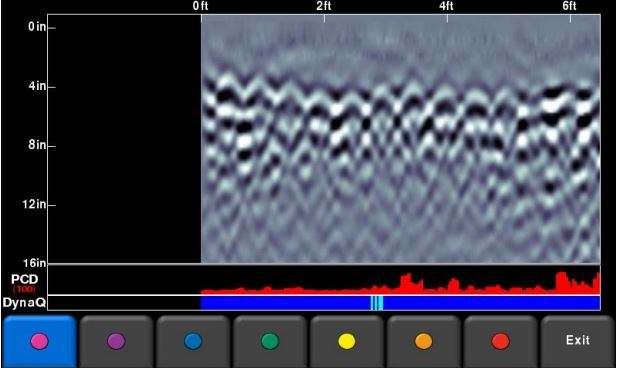This screenshot has width=617, height=368.
Task: Pick the green marker color button
Action: tap(270, 341)
